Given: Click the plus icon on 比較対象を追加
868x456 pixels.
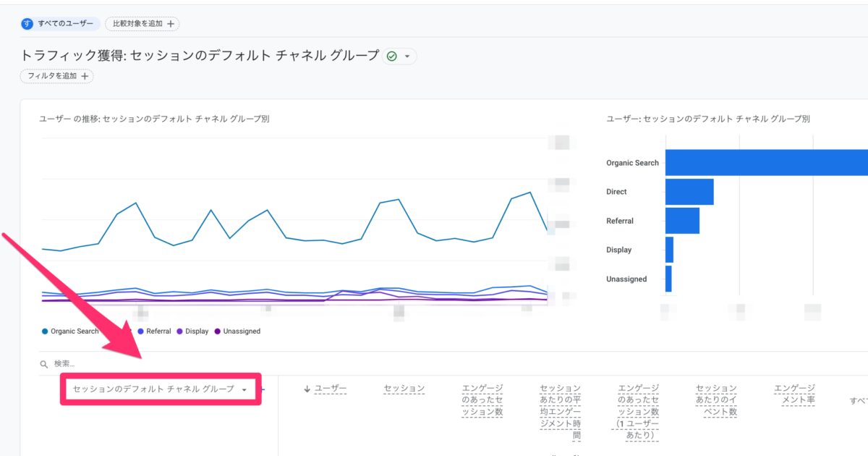Looking at the screenshot, I should (x=169, y=23).
